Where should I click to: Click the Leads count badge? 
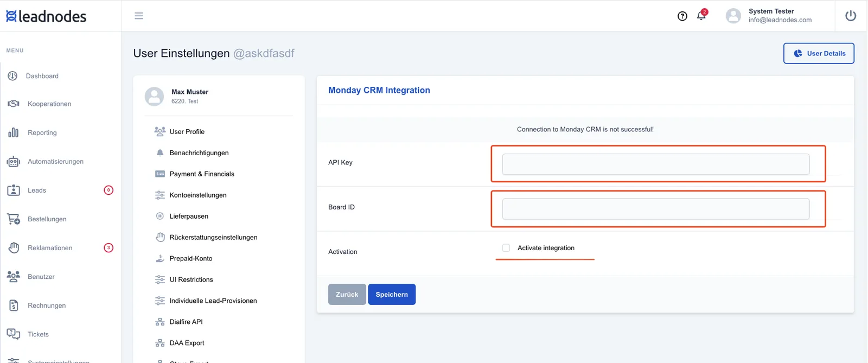point(108,190)
